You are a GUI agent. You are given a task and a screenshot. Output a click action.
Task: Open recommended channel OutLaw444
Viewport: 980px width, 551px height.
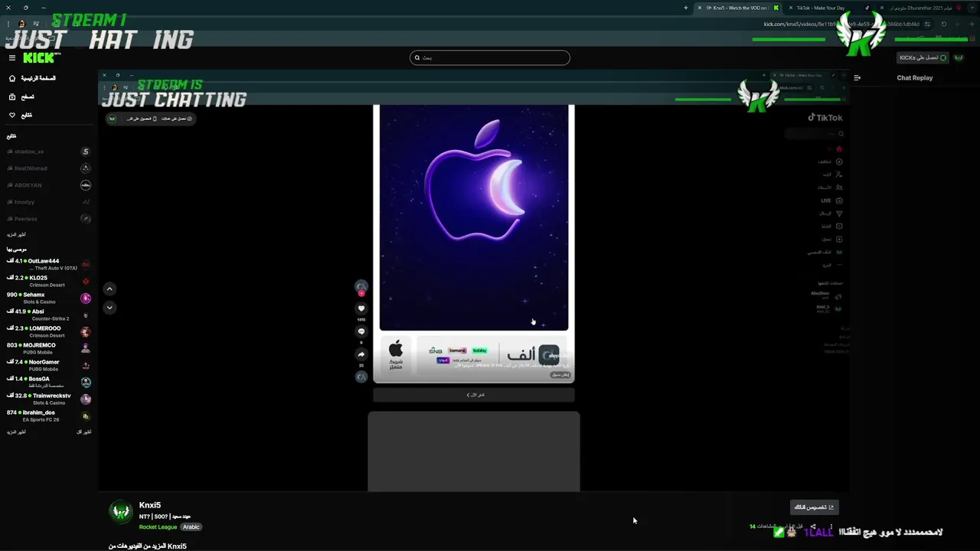(49, 264)
